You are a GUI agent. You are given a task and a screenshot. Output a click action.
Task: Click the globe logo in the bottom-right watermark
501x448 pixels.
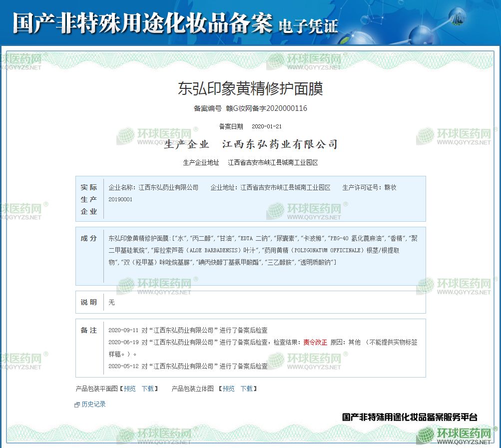[x=426, y=436]
